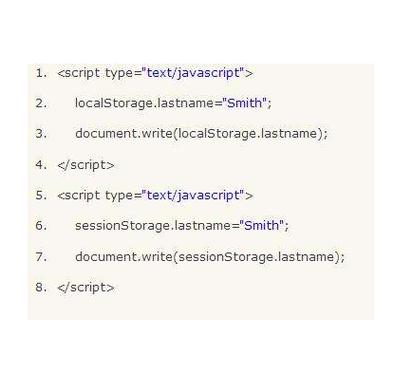This screenshot has width=393, height=392.
Task: Click line number 3
Action: pyautogui.click(x=41, y=134)
